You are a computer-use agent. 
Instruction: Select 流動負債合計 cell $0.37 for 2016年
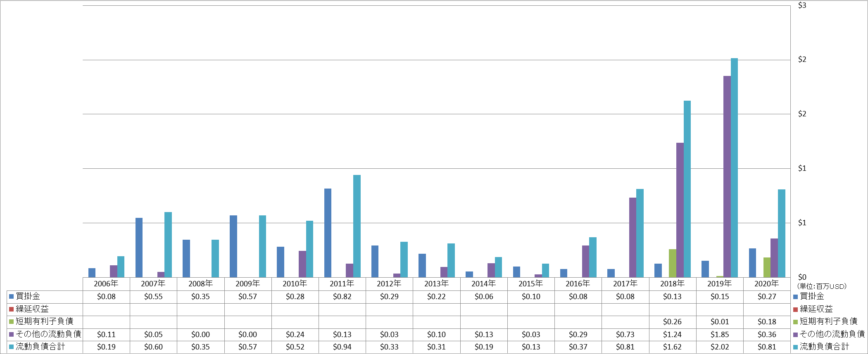coord(578,347)
